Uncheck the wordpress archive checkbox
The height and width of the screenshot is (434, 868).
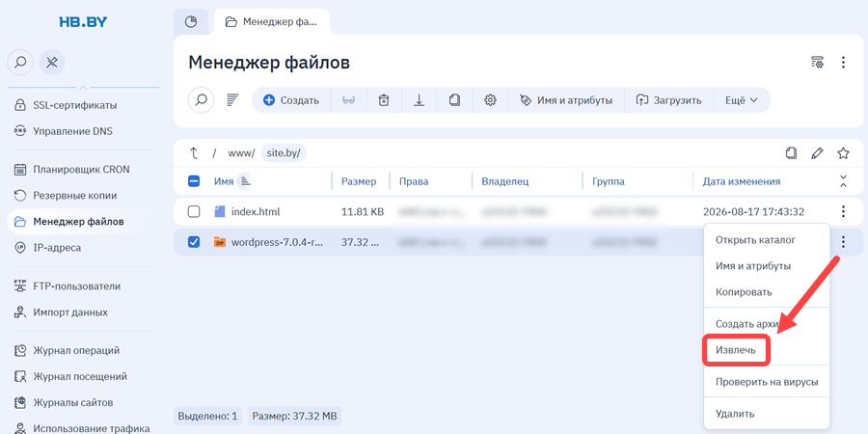click(x=194, y=242)
